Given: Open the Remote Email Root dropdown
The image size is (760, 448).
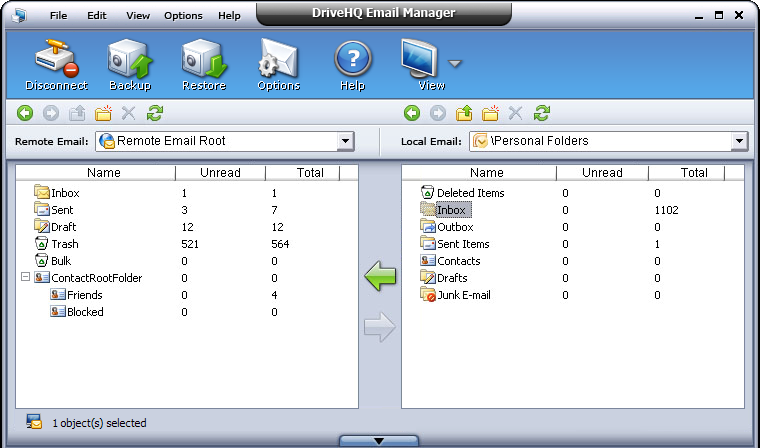Looking at the screenshot, I should [x=346, y=142].
